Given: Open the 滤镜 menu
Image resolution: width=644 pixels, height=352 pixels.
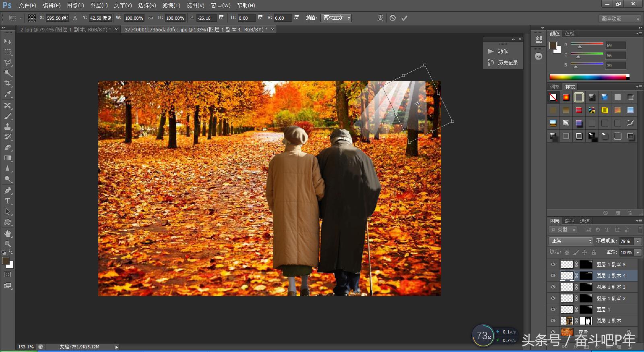Looking at the screenshot, I should pyautogui.click(x=171, y=5).
